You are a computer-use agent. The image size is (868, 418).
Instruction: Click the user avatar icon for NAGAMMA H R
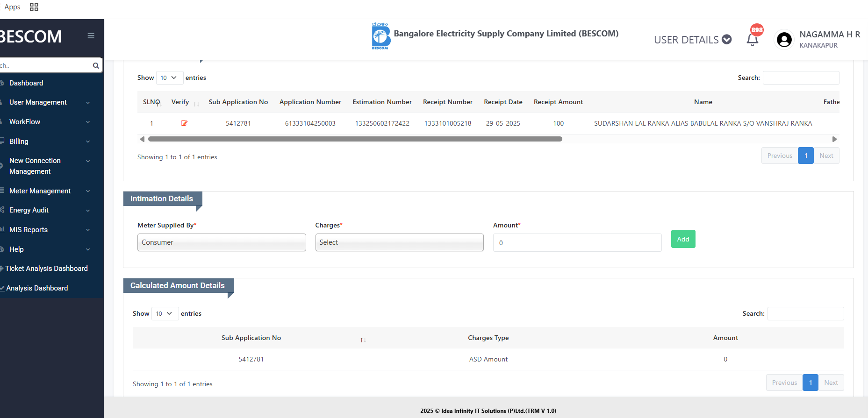pyautogui.click(x=784, y=40)
